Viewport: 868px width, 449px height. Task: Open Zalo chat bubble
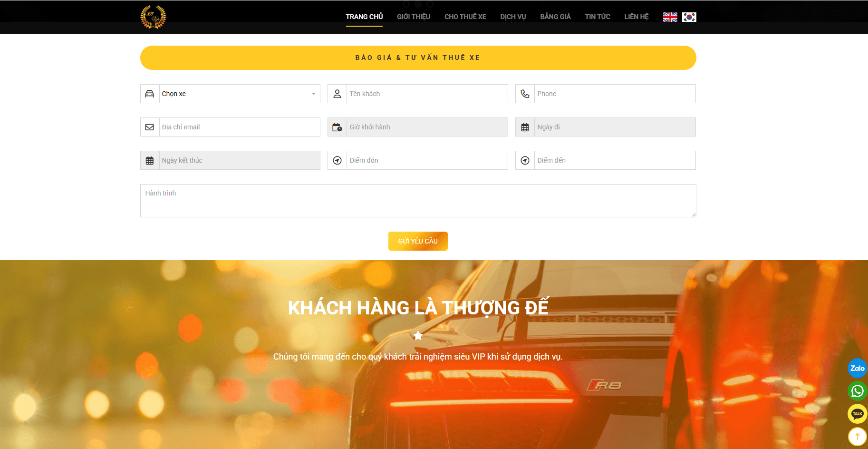point(857,368)
